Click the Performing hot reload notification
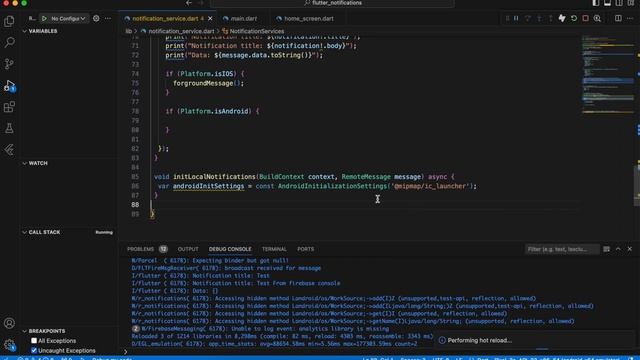Image resolution: width=640 pixels, height=360 pixels. coord(479,340)
